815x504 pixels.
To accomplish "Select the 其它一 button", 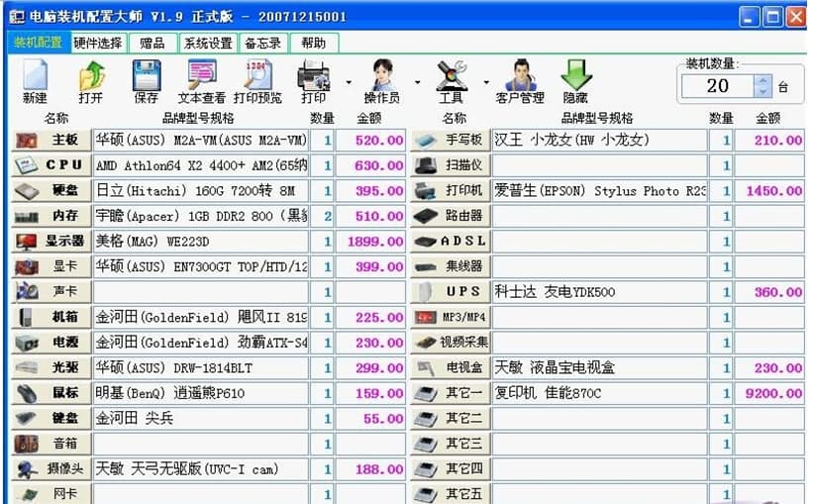I will pos(451,393).
